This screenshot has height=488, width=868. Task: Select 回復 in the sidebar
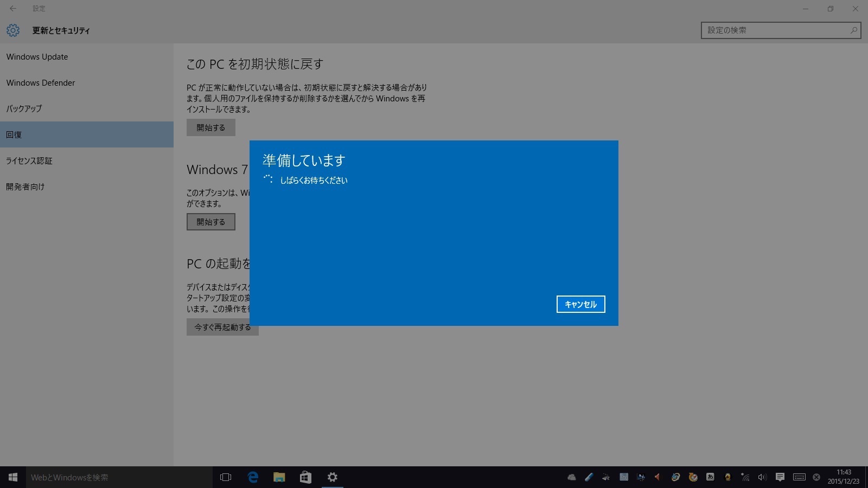click(87, 134)
